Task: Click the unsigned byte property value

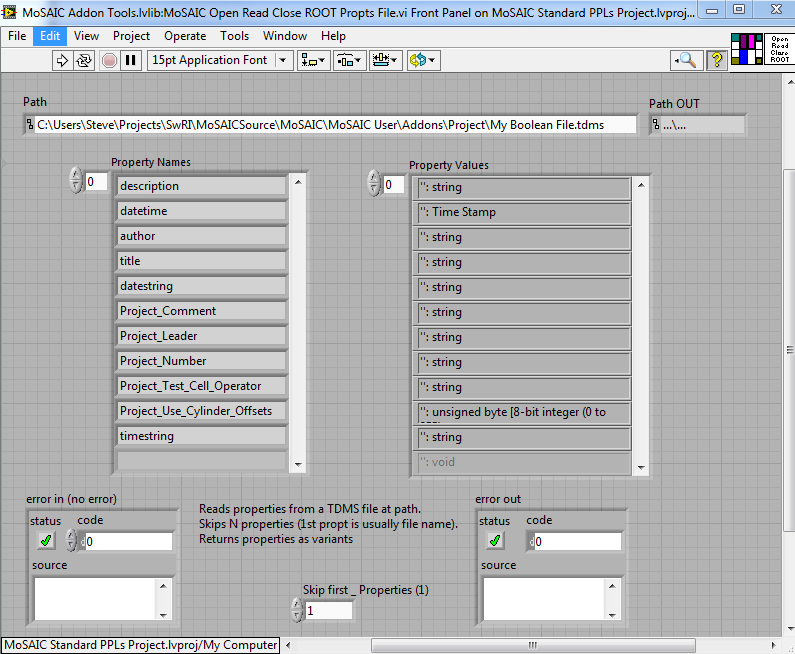Action: click(522, 413)
